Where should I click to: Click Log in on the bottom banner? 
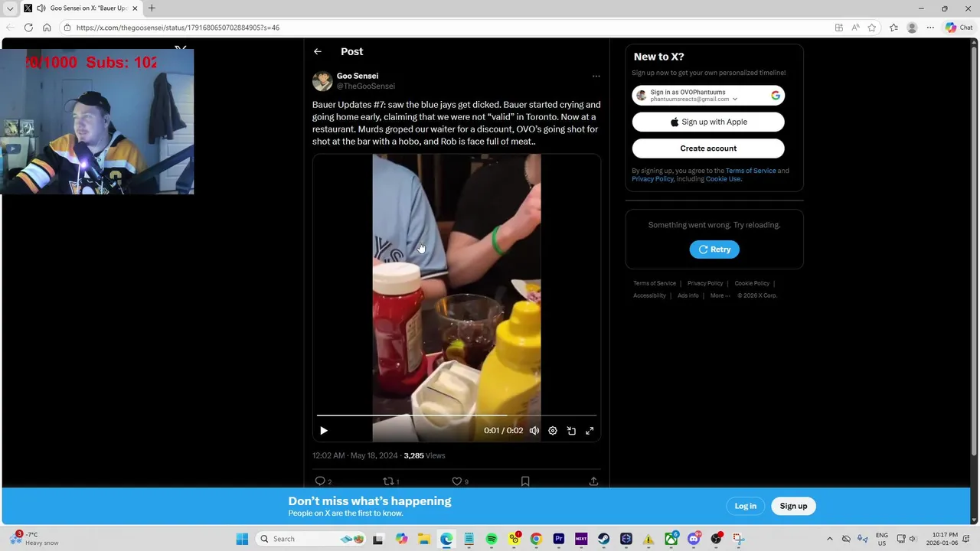(x=746, y=506)
